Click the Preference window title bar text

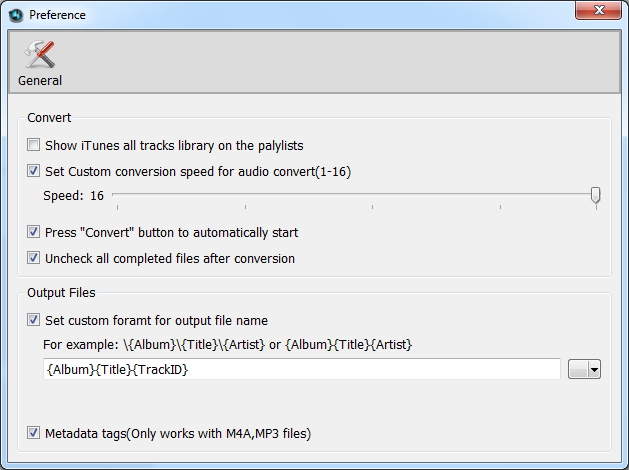(57, 15)
